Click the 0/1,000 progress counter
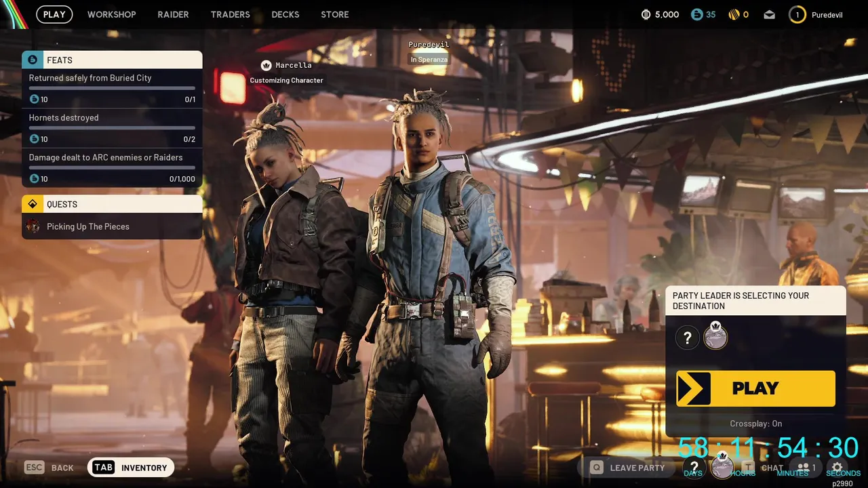The image size is (868, 488). 182,179
